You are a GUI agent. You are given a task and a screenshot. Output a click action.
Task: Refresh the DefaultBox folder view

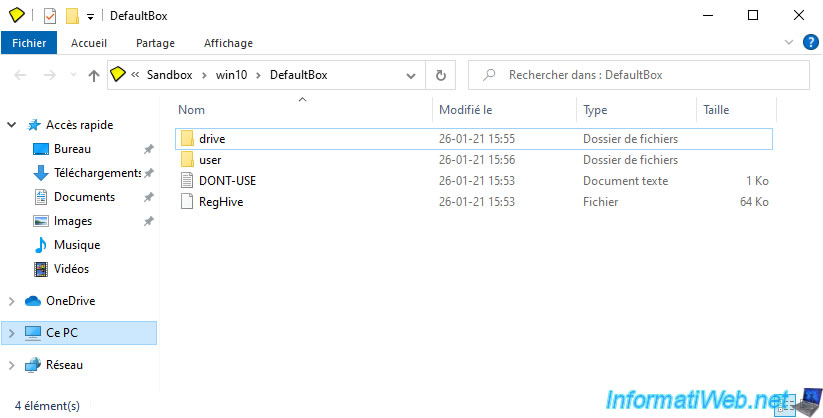pos(441,75)
